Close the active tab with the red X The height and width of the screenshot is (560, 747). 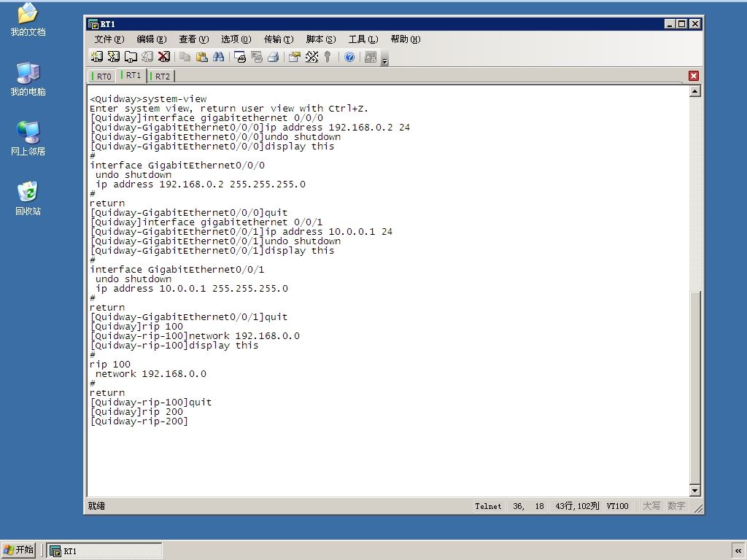[x=694, y=76]
